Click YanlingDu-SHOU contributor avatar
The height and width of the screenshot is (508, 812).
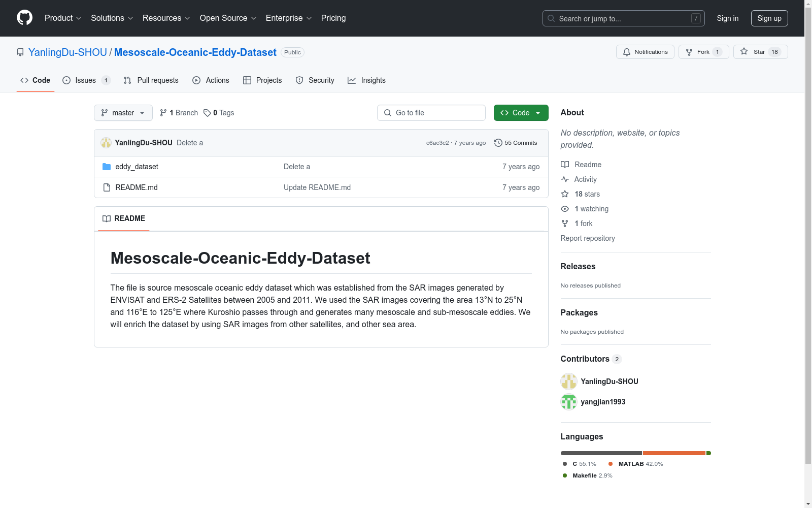coord(569,382)
